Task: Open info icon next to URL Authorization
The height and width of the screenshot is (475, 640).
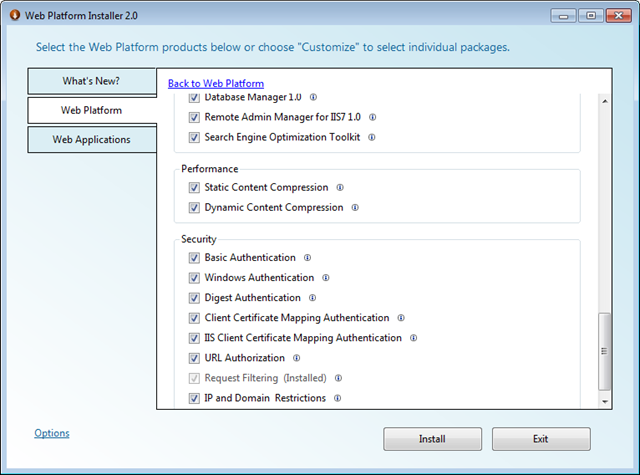Action: tap(296, 358)
